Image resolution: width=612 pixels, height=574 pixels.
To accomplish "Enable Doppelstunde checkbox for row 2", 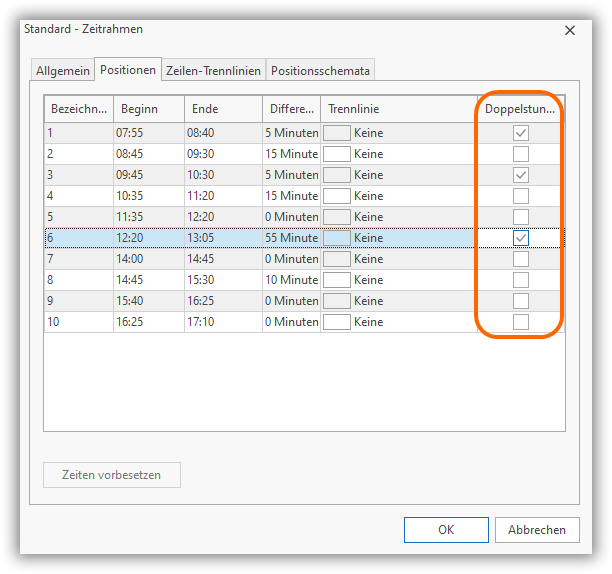I will click(x=520, y=154).
